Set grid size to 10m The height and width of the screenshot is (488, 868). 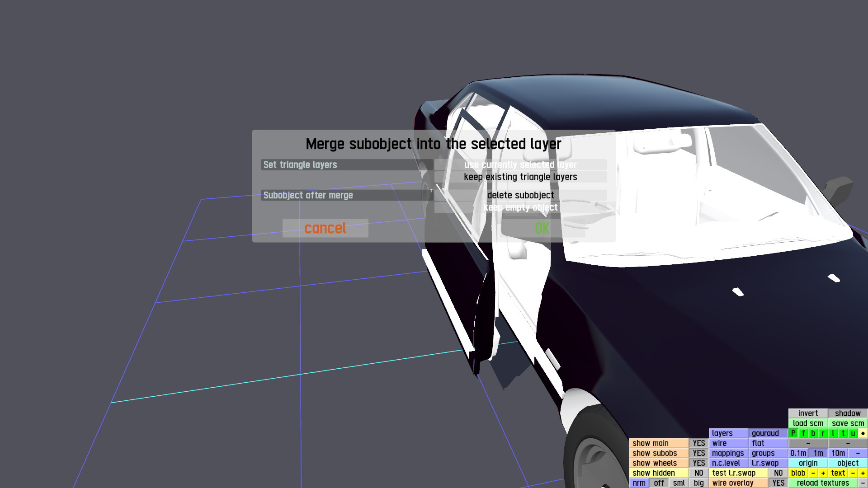tap(838, 453)
